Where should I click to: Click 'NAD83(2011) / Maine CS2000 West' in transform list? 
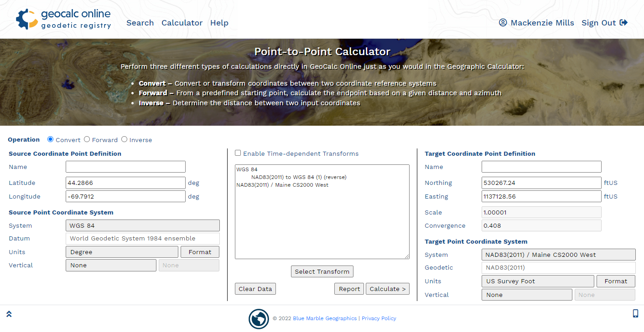click(x=282, y=185)
